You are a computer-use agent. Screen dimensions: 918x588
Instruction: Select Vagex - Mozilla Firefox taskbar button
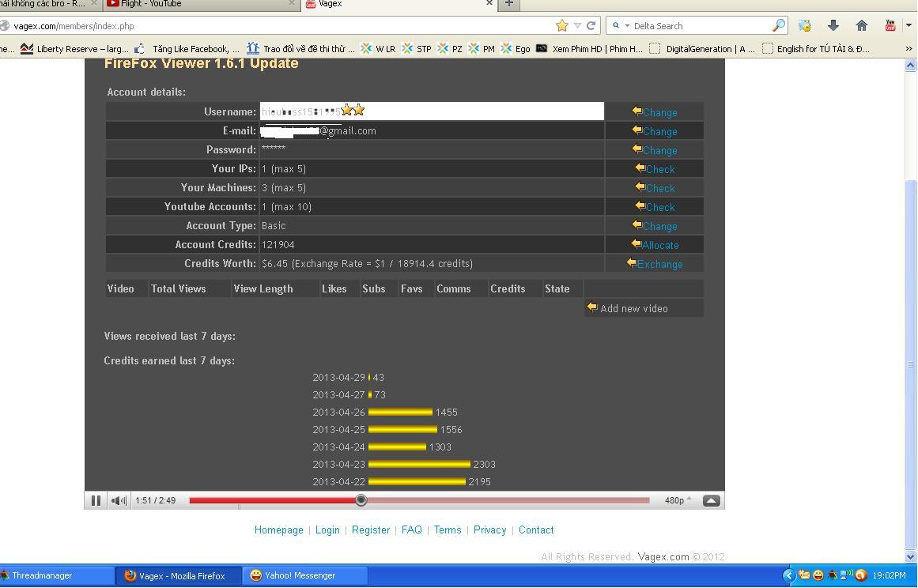179,575
